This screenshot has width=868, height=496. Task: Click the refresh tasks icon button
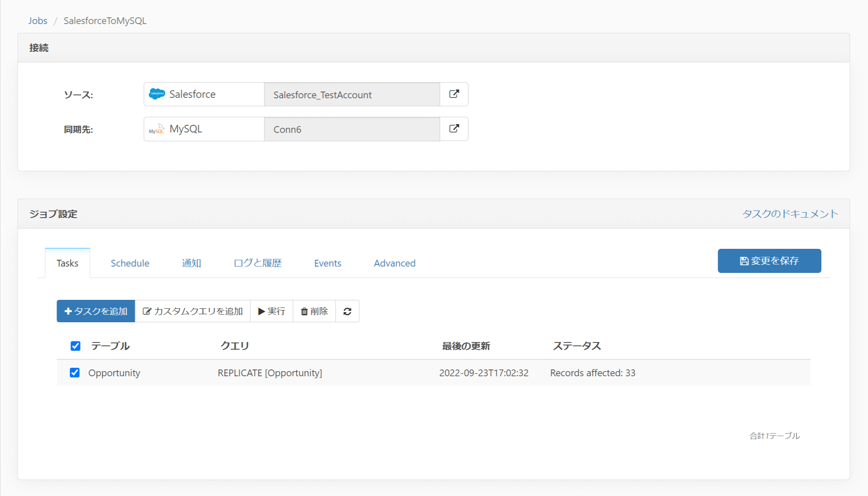click(347, 311)
